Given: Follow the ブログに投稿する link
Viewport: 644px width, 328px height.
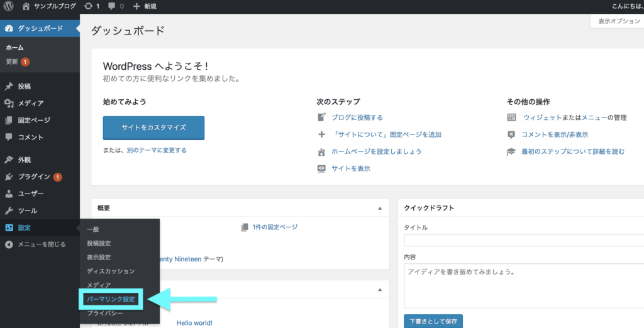Looking at the screenshot, I should pyautogui.click(x=357, y=118).
